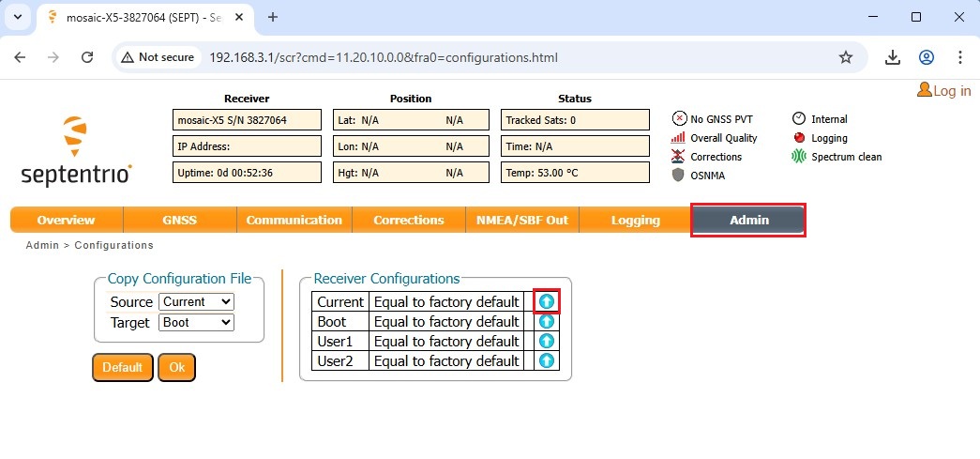Open the Source dropdown

click(x=196, y=302)
